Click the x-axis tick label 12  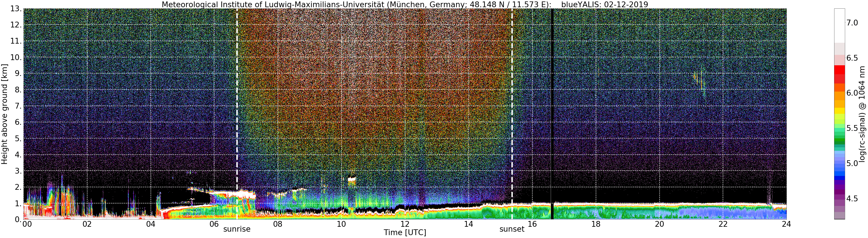405,224
